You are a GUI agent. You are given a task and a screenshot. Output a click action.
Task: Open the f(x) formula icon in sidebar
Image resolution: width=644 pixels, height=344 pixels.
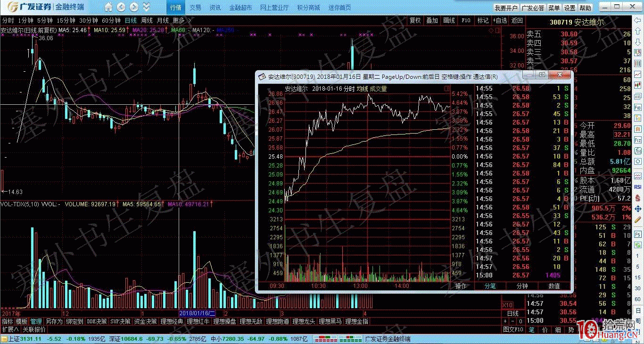(637, 151)
